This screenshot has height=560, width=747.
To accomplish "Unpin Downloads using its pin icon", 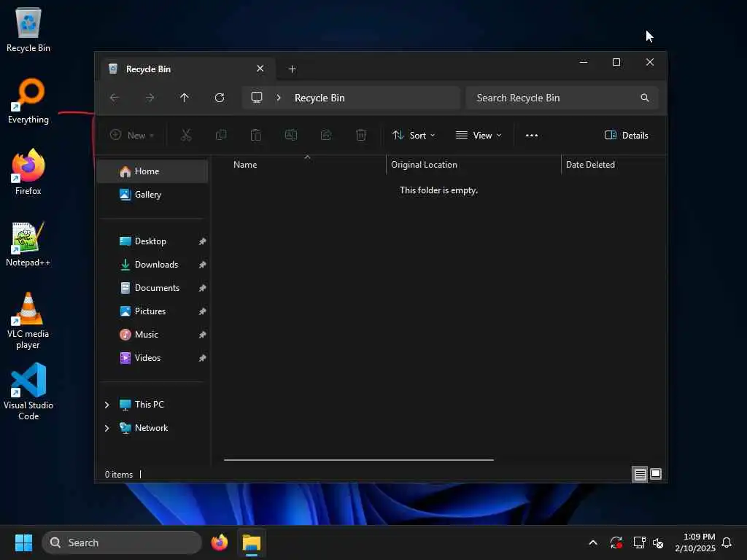I will pos(202,265).
